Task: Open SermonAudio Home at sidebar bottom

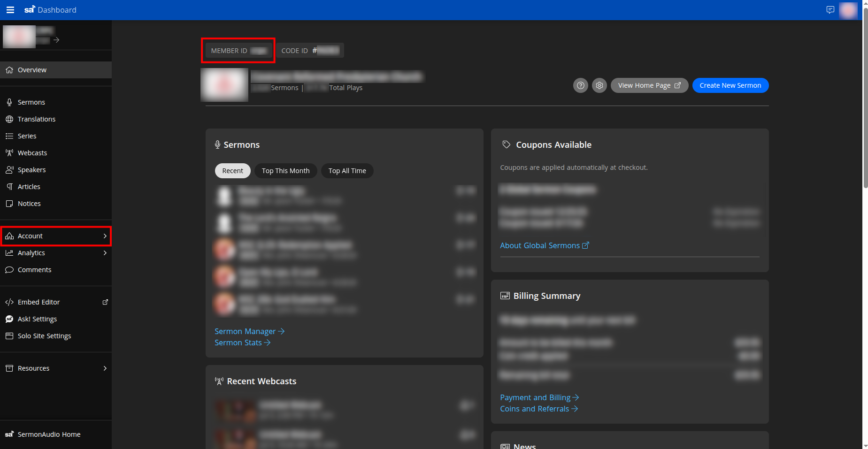Action: coord(56,434)
